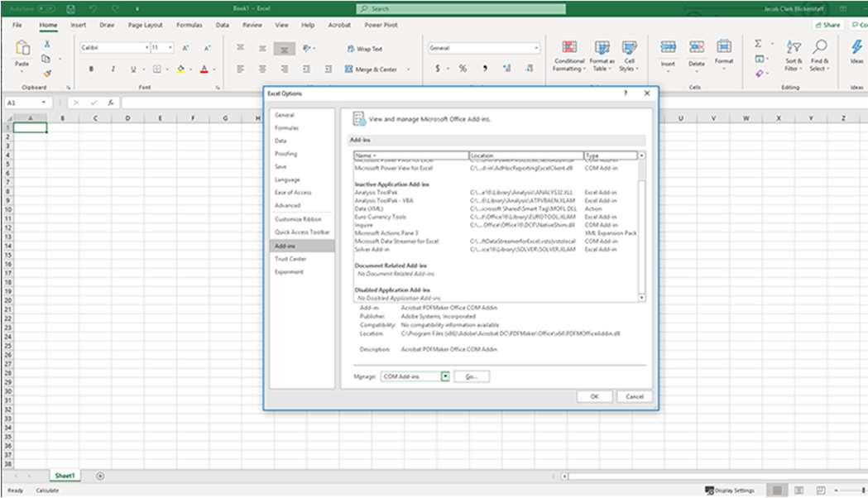Click the AutoSum sigma icon
Screen dimensions: 868x498
(x=758, y=44)
